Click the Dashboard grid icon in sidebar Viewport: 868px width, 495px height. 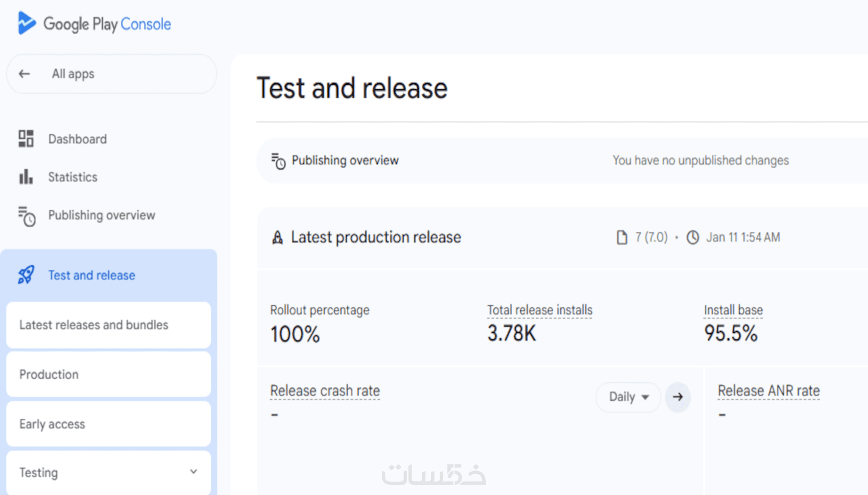(x=26, y=139)
